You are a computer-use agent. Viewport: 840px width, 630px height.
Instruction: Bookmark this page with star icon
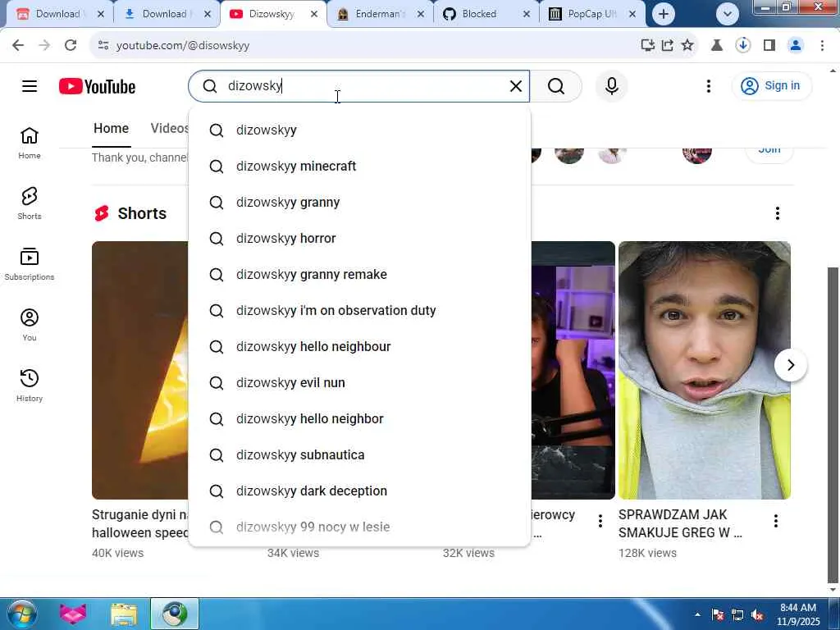click(x=687, y=45)
